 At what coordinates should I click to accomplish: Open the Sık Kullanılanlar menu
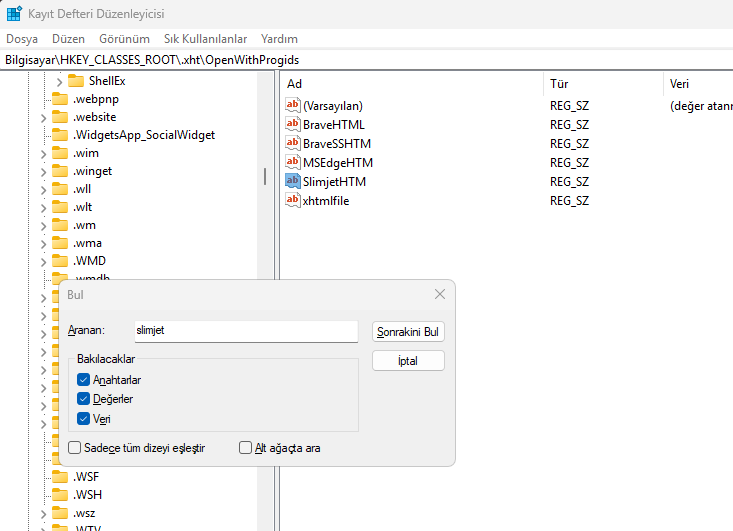(x=205, y=39)
